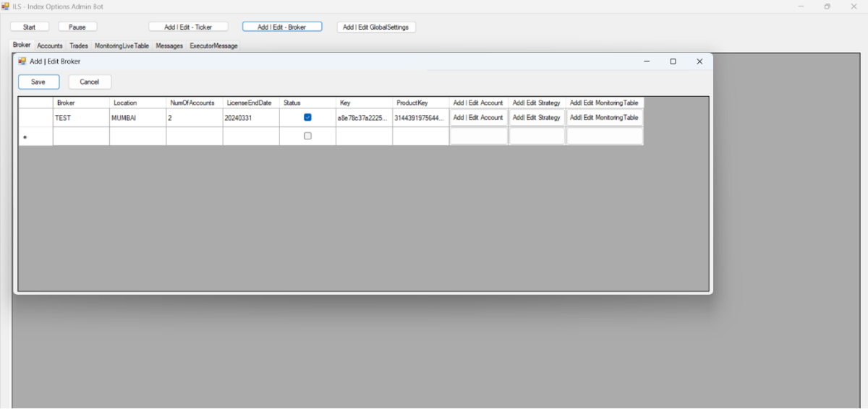Save the broker changes
Screen dimensions: 868x409
[38, 82]
